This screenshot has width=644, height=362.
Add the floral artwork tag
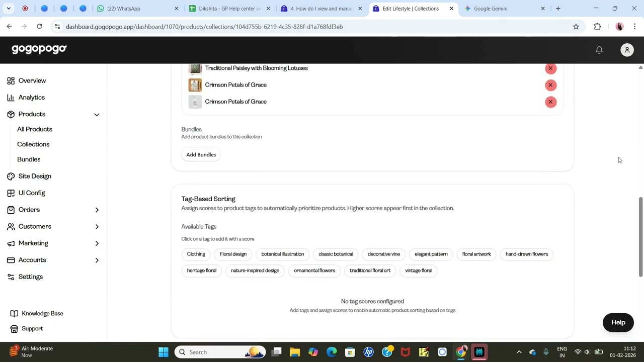(476, 254)
